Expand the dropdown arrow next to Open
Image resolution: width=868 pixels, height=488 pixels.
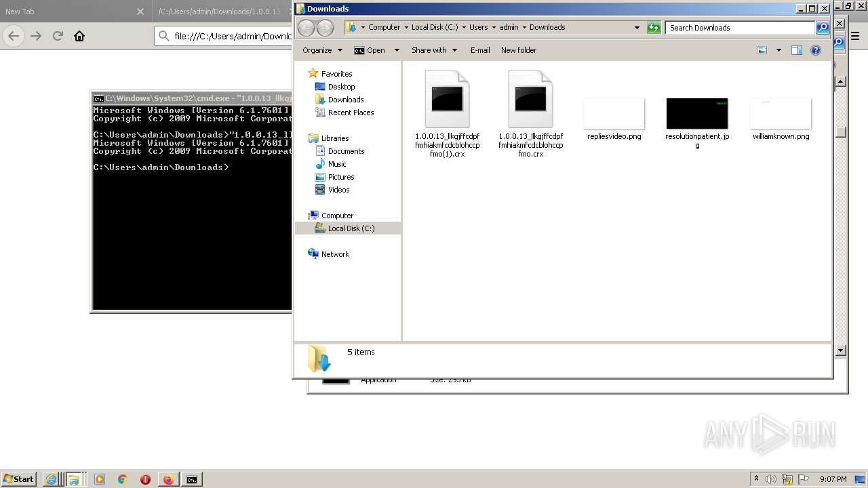coord(397,50)
